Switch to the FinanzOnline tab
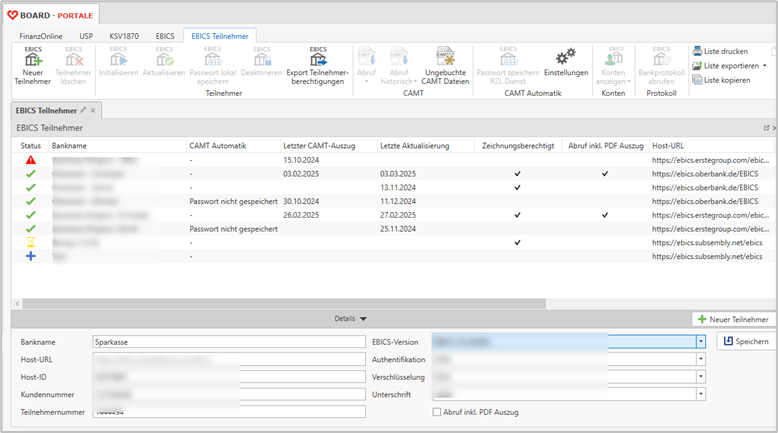This screenshot has width=778, height=433. point(39,35)
